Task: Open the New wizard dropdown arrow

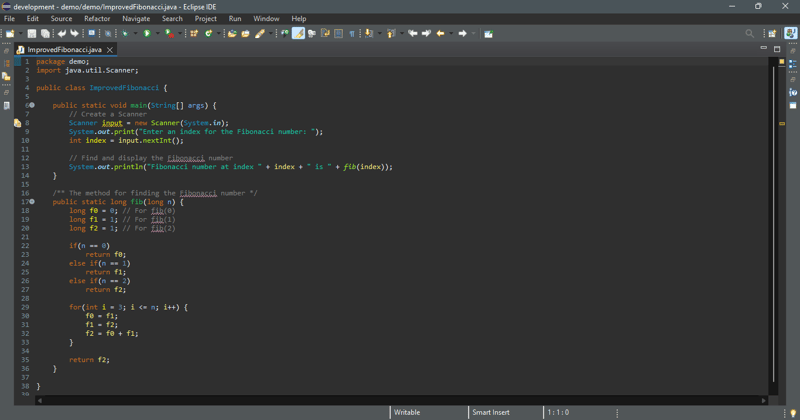Action: coord(21,34)
